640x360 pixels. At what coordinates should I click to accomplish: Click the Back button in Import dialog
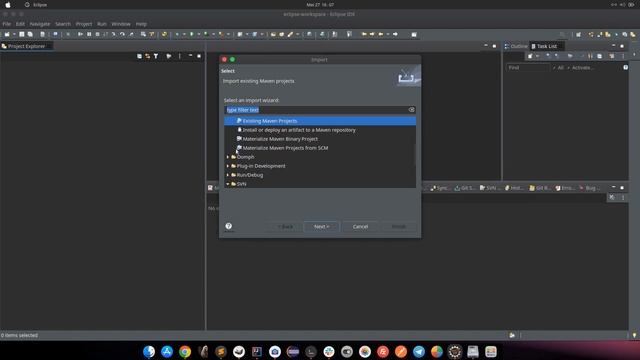pos(285,227)
